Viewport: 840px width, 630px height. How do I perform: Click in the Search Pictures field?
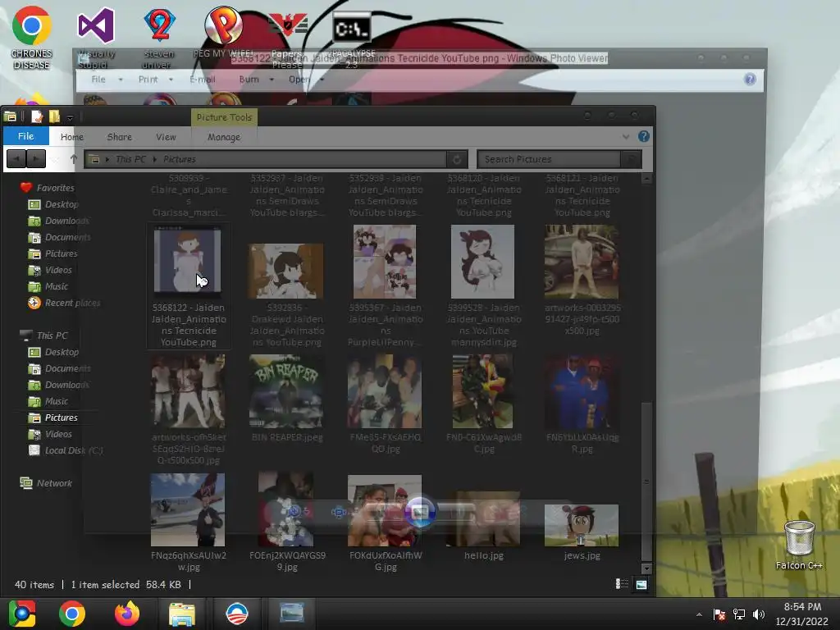pyautogui.click(x=549, y=159)
